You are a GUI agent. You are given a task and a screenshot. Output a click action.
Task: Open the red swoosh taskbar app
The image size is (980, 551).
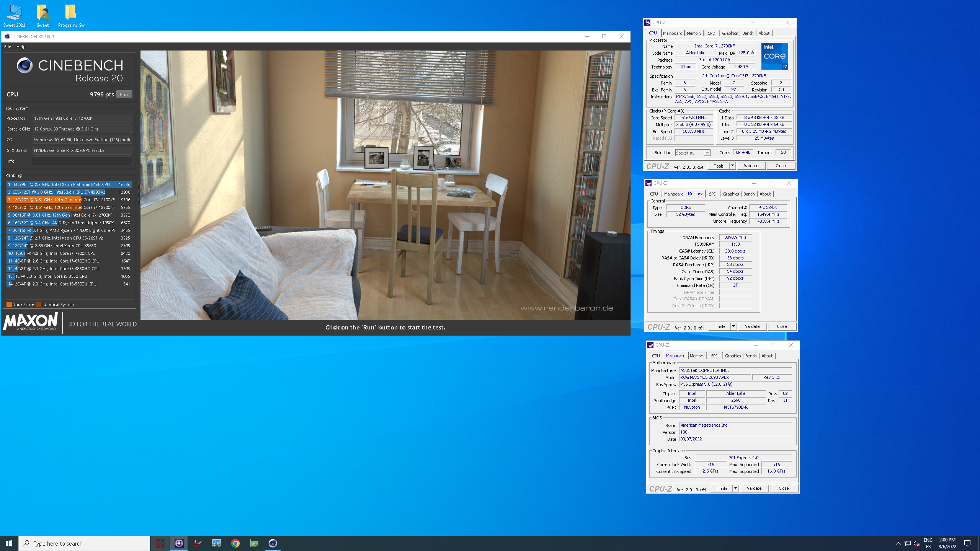pyautogui.click(x=198, y=543)
